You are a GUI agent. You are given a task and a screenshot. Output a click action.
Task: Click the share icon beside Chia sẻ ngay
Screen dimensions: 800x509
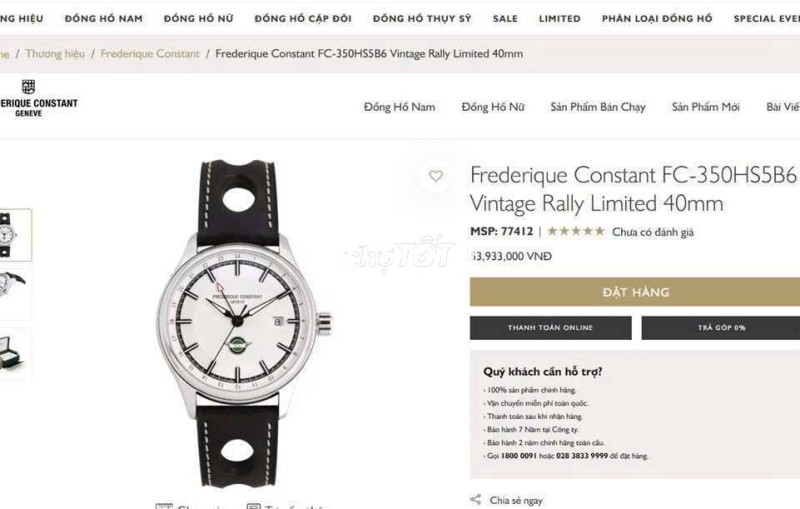tap(476, 499)
